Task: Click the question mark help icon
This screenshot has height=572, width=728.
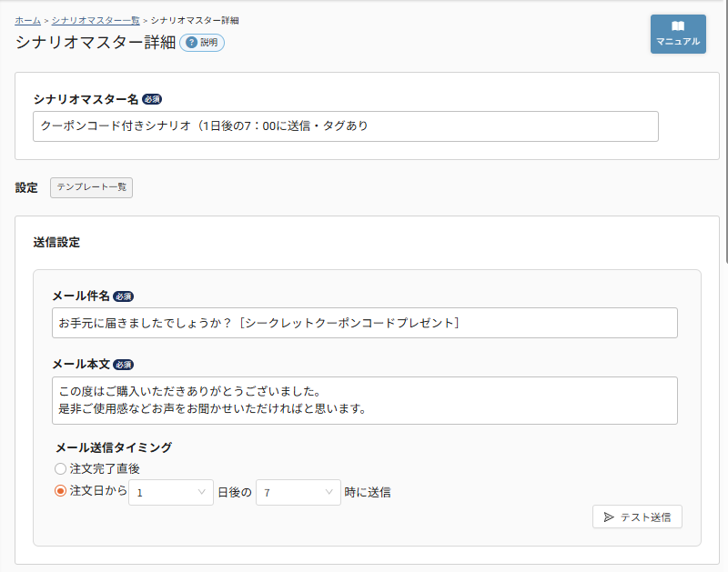Action: tap(191, 43)
